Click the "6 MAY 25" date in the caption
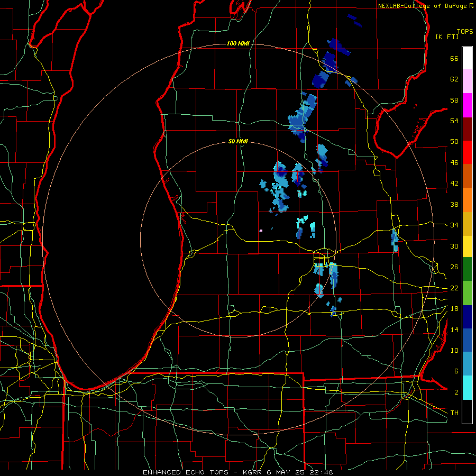Viewport: 476px width, 476px height. 286,472
